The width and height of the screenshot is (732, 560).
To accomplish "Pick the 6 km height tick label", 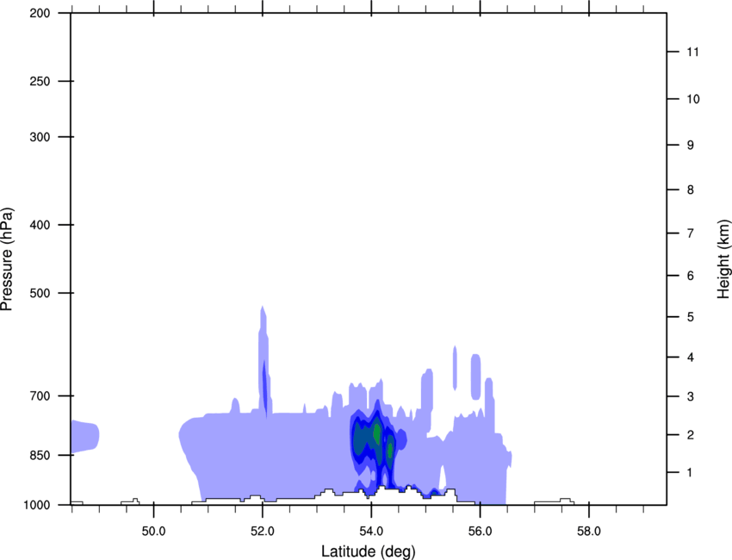I will tap(691, 277).
